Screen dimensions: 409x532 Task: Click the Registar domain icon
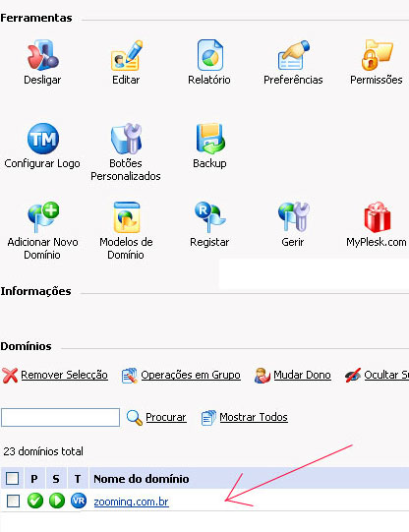coord(210,217)
